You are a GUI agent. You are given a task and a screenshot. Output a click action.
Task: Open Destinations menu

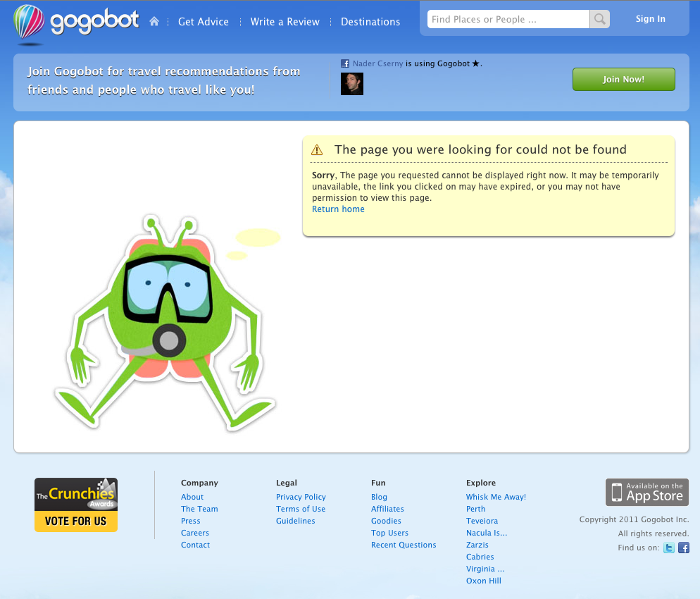(370, 22)
